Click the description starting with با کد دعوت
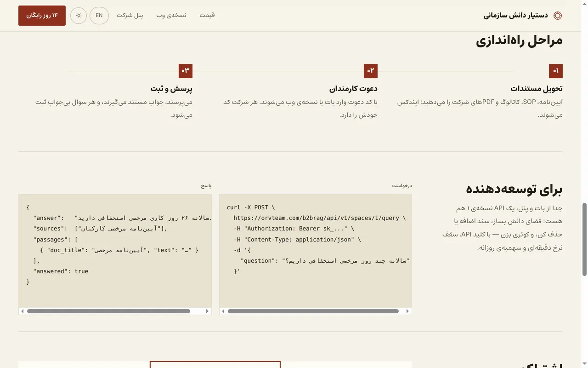The image size is (588, 368). click(x=300, y=108)
